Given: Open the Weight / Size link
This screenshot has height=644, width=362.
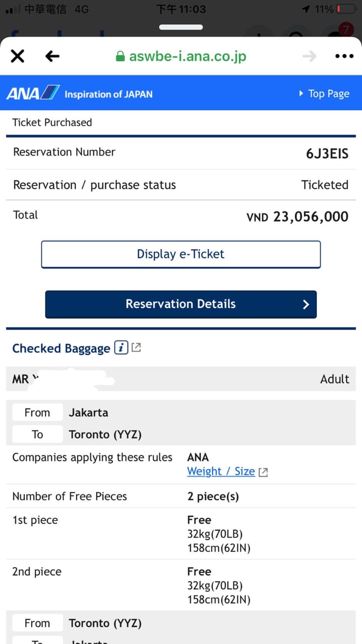Looking at the screenshot, I should click(221, 471).
